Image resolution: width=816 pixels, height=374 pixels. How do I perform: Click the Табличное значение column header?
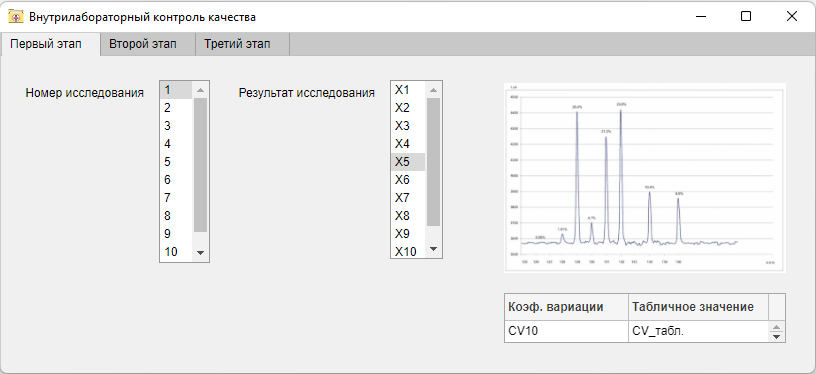tap(698, 307)
